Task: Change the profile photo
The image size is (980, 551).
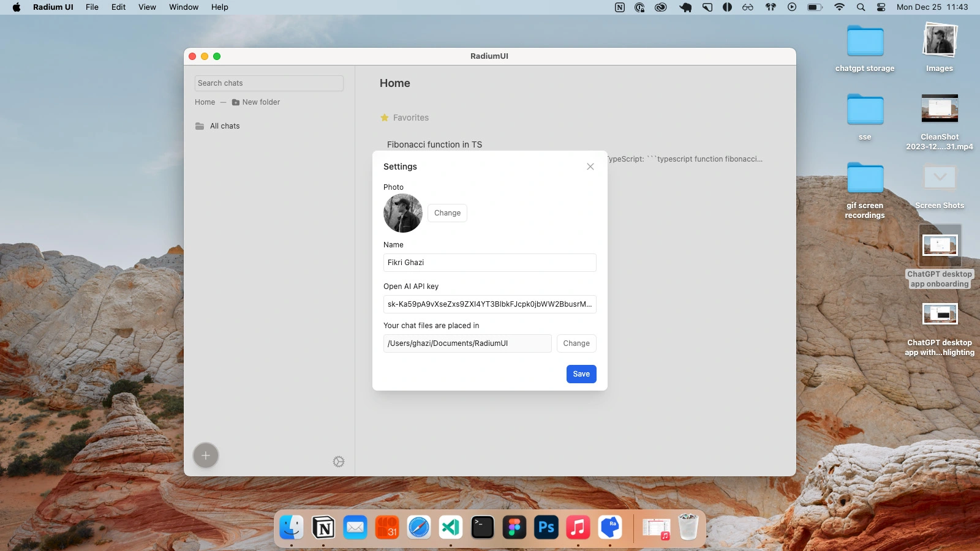Action: coord(447,213)
